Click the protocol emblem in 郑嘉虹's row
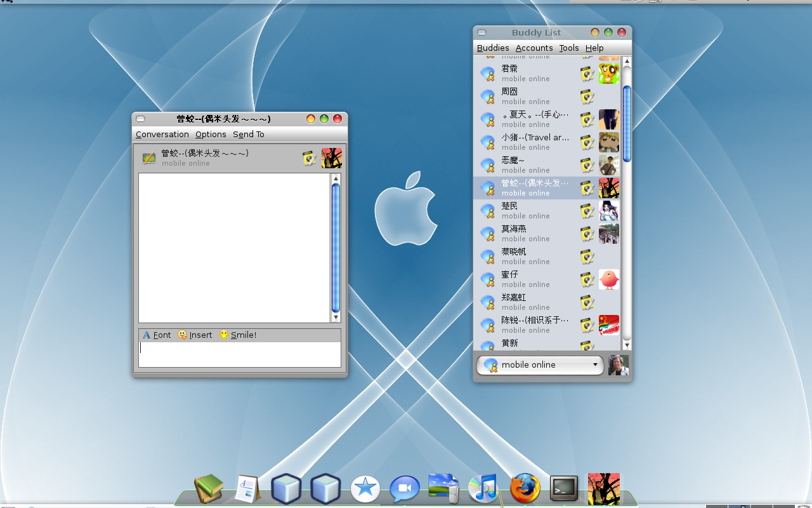 (587, 302)
